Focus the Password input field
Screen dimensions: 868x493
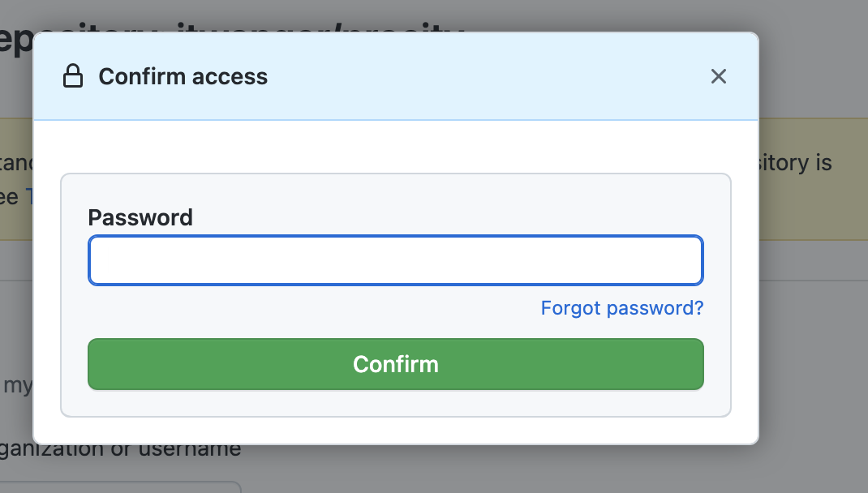click(x=396, y=260)
